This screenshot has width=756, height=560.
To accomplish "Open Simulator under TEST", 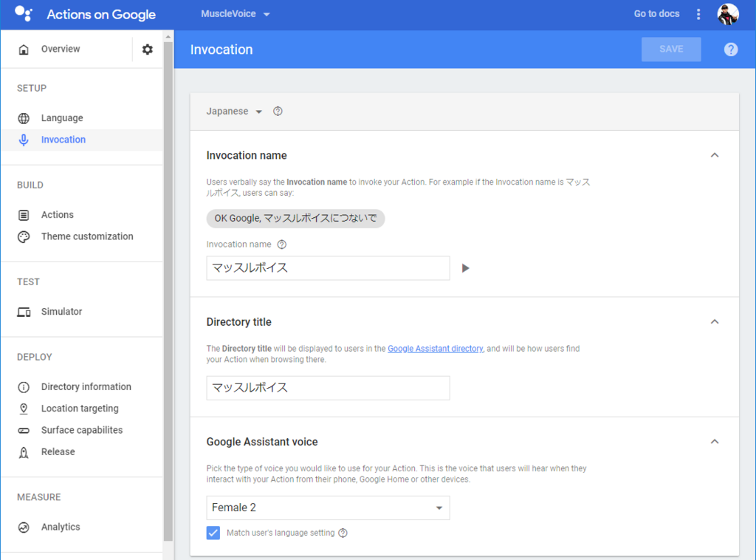I will click(62, 312).
